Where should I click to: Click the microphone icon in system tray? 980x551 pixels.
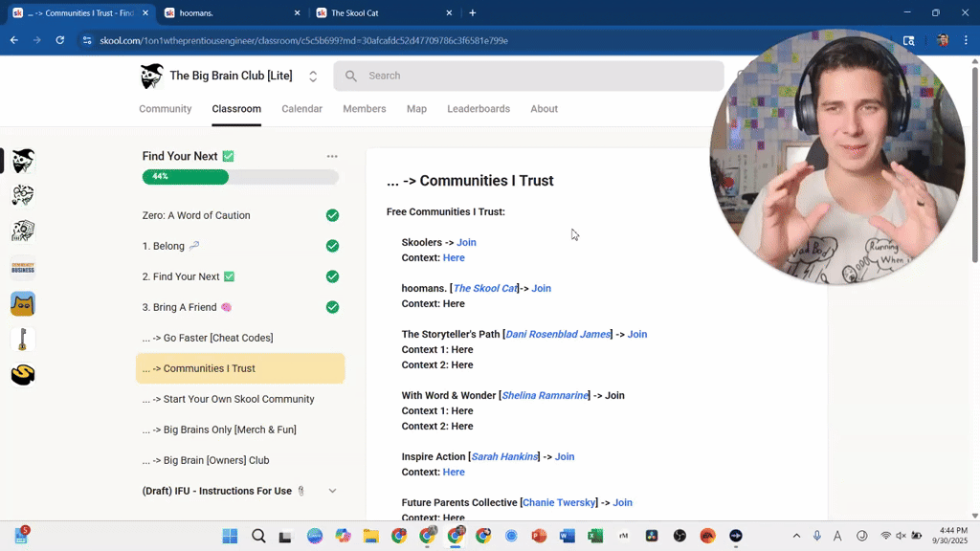(817, 536)
